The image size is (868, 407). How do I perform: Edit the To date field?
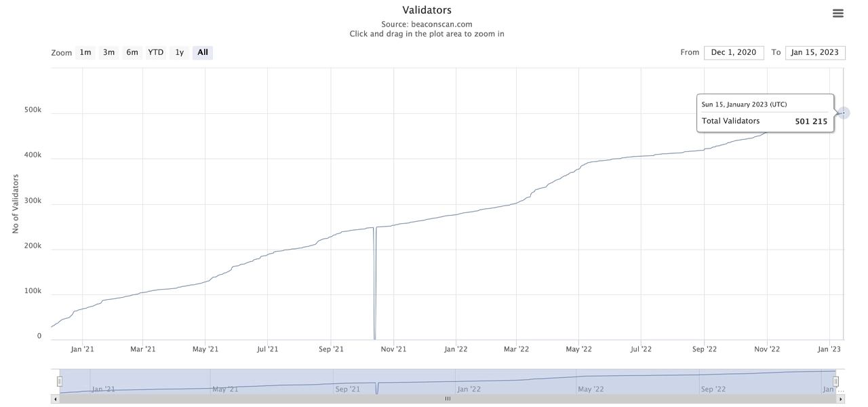coord(815,52)
